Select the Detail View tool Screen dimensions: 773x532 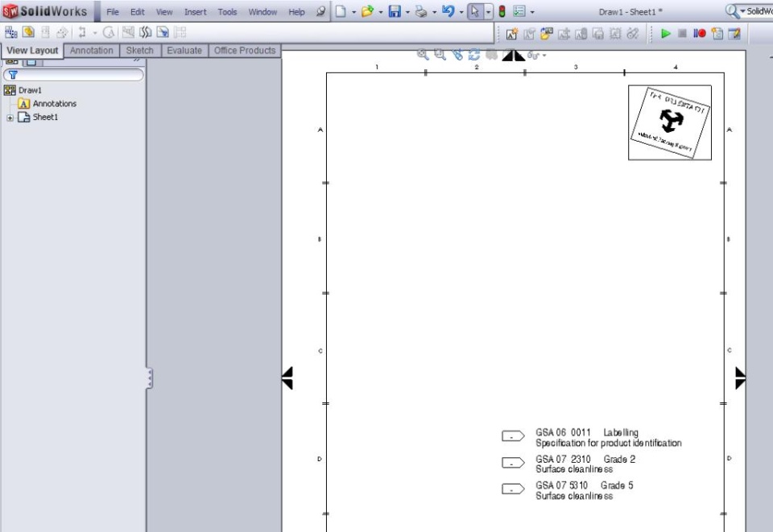(x=109, y=32)
